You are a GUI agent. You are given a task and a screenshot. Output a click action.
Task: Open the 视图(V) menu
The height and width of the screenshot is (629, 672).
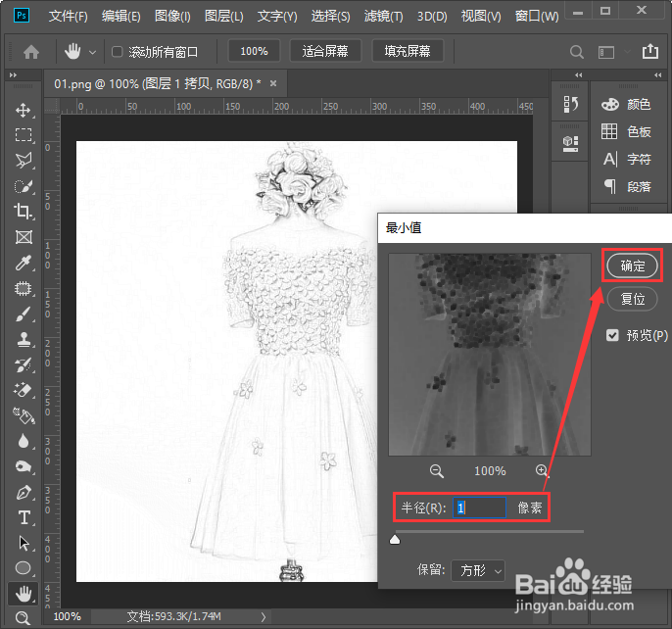pyautogui.click(x=481, y=17)
